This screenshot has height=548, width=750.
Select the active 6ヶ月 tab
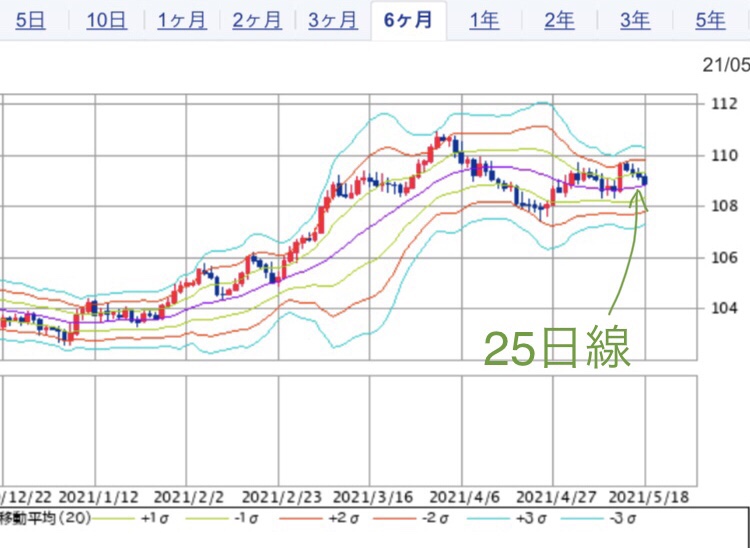coord(408,21)
